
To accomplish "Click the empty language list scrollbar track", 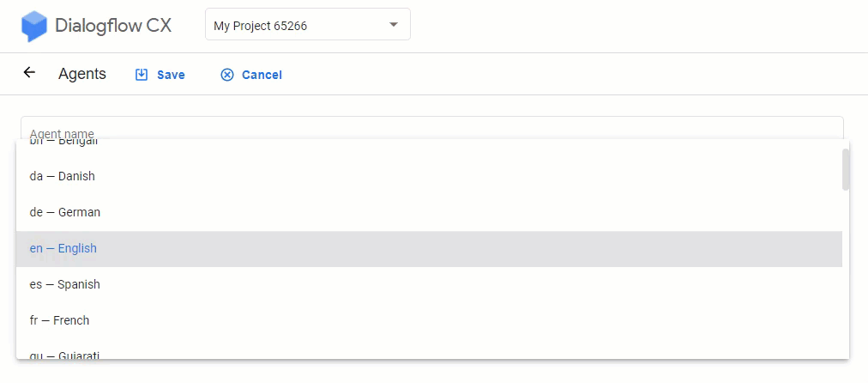I will coord(846,274).
